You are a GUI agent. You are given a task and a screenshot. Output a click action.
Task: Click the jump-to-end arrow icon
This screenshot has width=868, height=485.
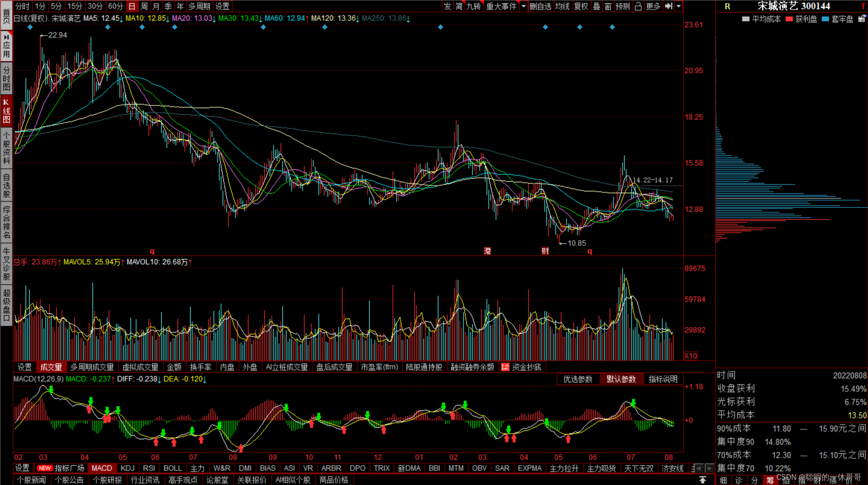click(x=668, y=6)
